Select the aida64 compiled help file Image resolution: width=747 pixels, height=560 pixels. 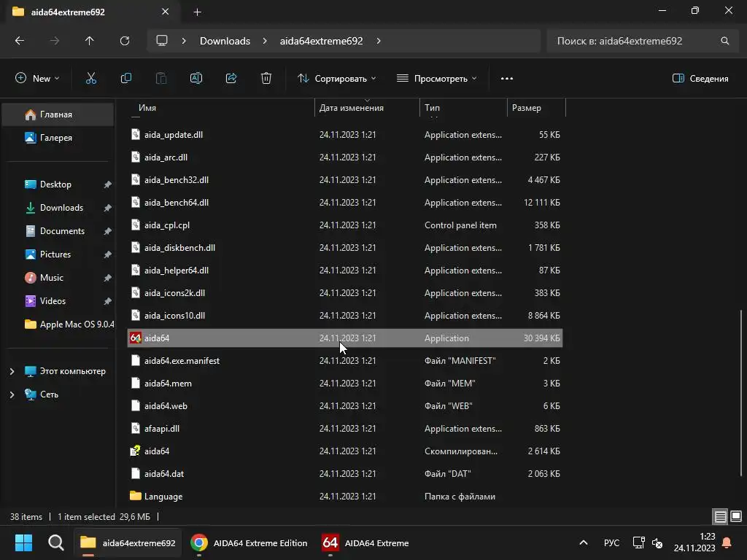[x=345, y=451]
